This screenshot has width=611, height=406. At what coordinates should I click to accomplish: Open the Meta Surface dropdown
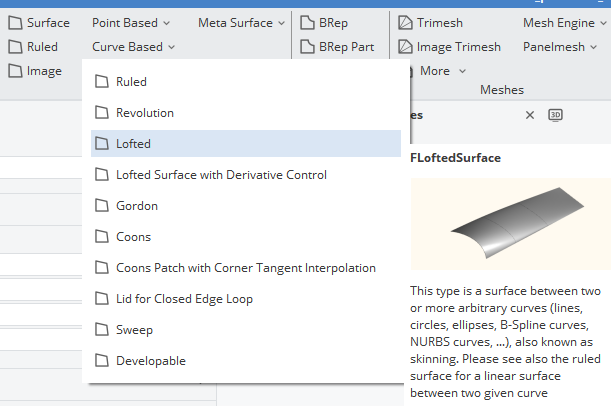coord(241,23)
